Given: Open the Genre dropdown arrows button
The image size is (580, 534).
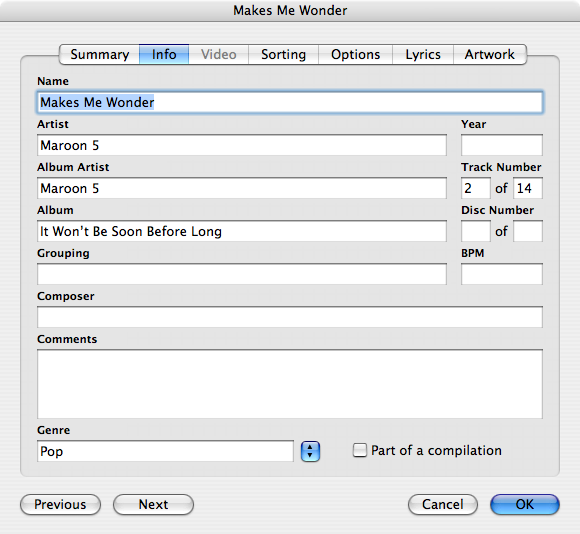Looking at the screenshot, I should click(310, 451).
